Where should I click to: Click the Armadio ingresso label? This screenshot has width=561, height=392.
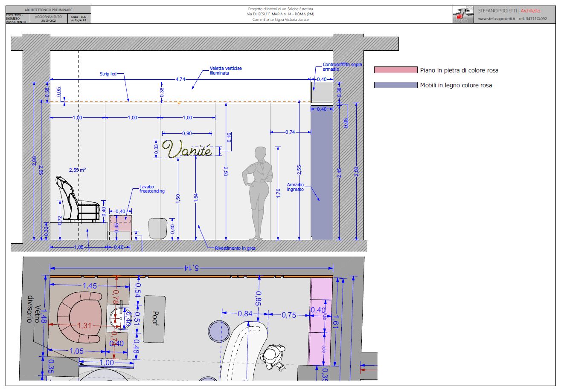tap(295, 187)
